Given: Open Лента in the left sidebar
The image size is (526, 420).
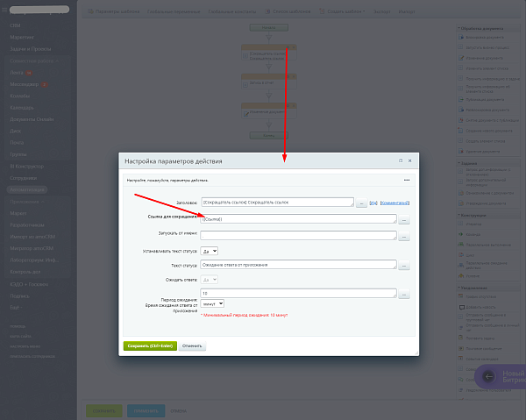Looking at the screenshot, I should click(17, 73).
